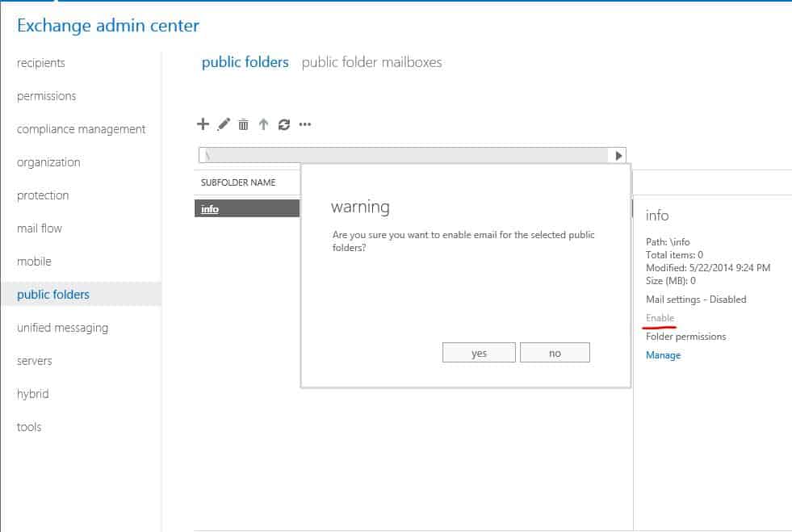Click the edit pencil icon
The image size is (792, 532).
click(x=224, y=124)
